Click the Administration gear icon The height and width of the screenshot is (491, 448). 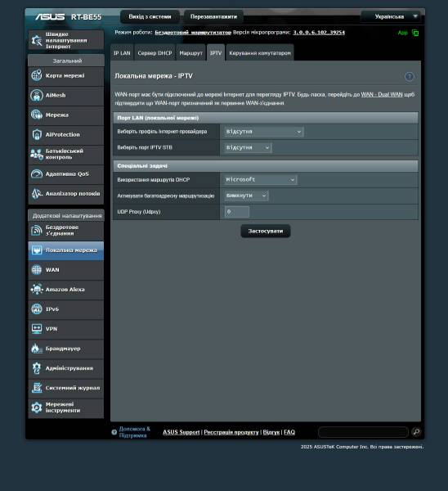point(37,368)
